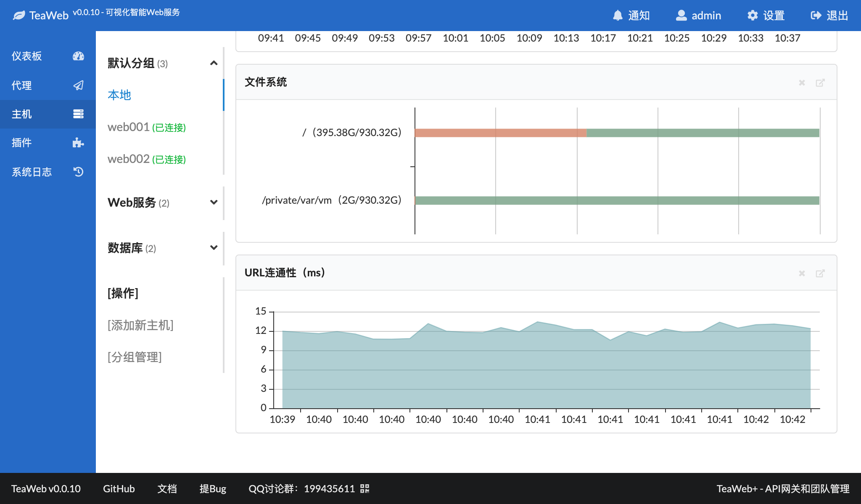The height and width of the screenshot is (504, 861).
Task: Close the 文件系统 chart panel
Action: click(802, 83)
